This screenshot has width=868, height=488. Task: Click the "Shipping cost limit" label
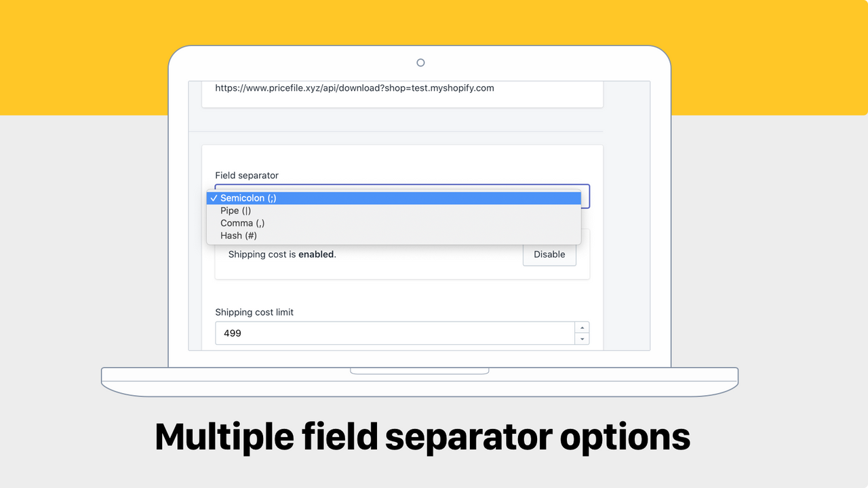click(x=254, y=312)
